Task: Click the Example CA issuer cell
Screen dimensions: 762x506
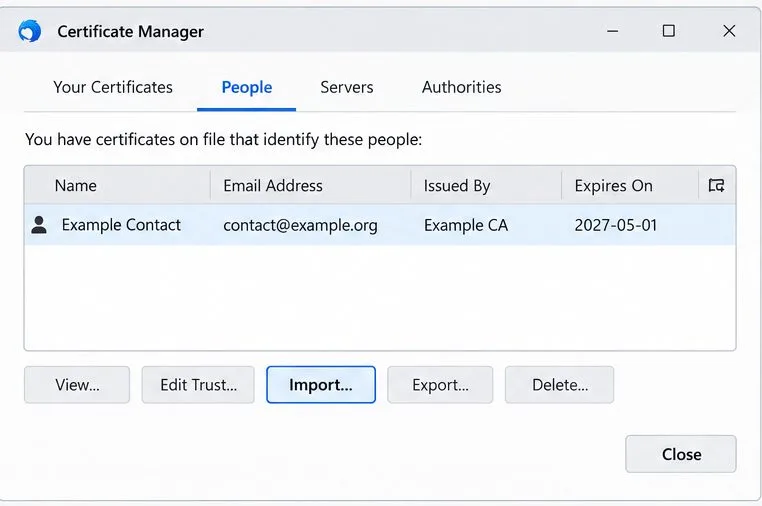Action: point(466,225)
